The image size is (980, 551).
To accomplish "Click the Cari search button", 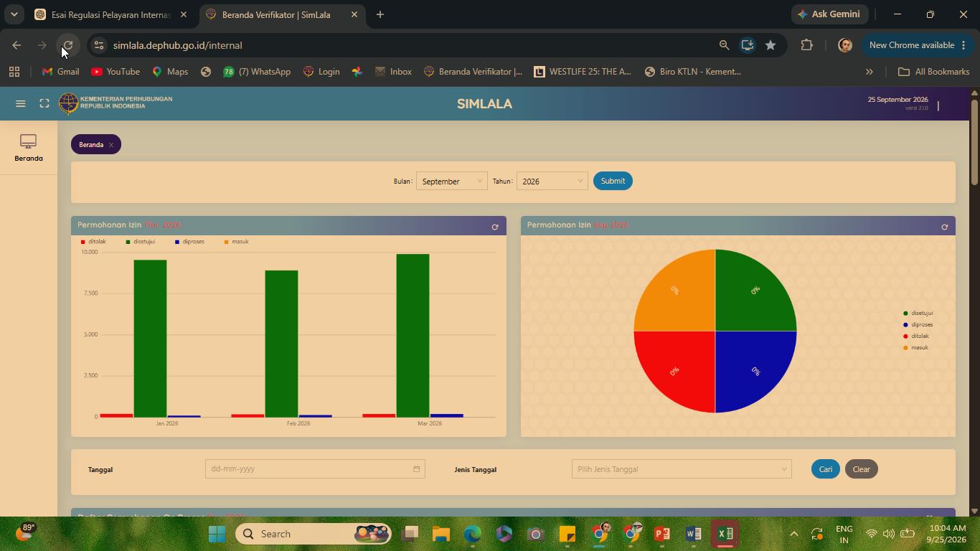I will coord(826,469).
